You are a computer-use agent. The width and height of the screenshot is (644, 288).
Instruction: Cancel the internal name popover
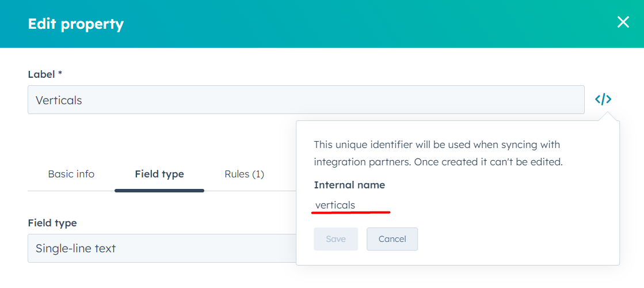pyautogui.click(x=392, y=239)
